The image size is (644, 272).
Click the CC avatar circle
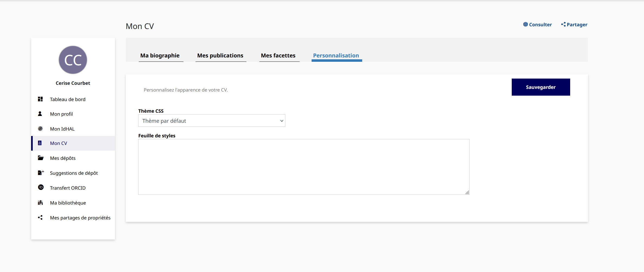point(73,60)
